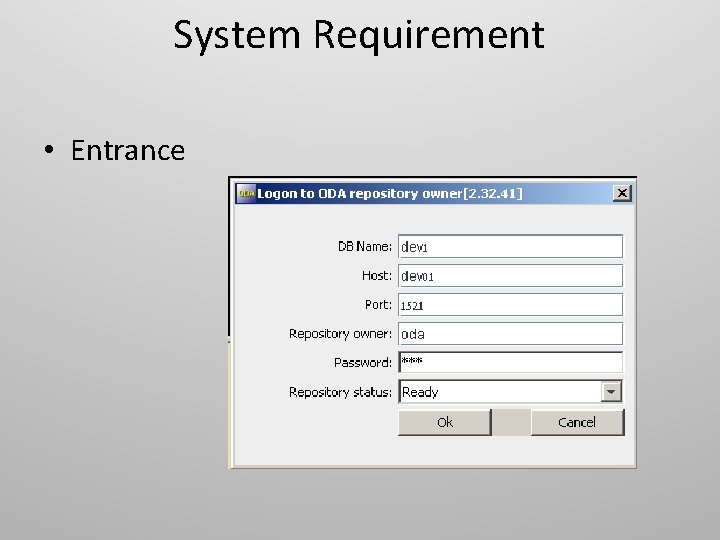Click the DB Name input field

click(510, 247)
